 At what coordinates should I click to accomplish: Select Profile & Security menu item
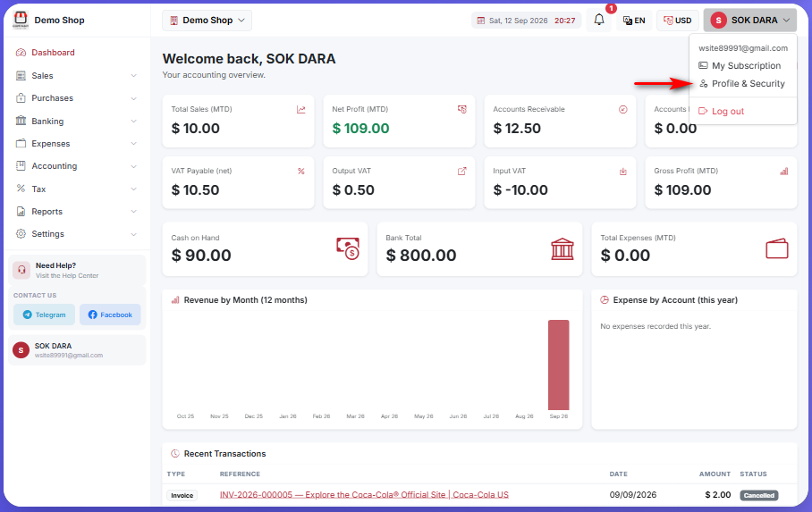[742, 83]
